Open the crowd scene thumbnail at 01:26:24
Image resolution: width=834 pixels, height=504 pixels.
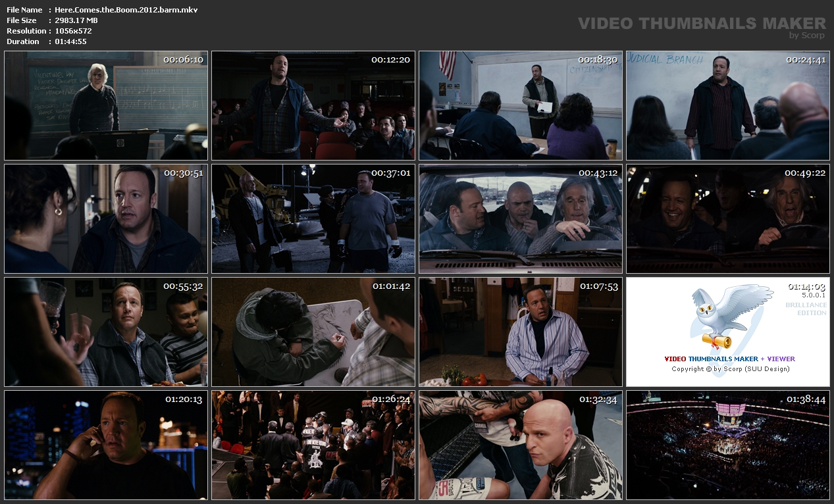click(x=313, y=445)
